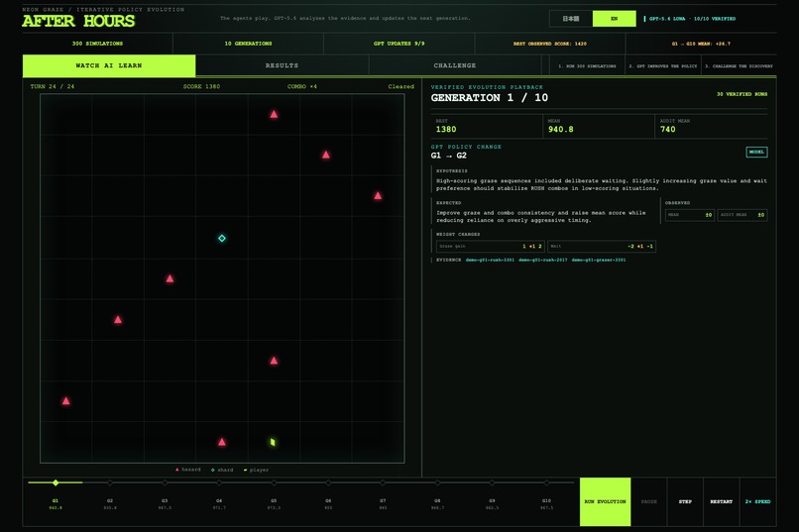Open evidence link demo-g01-grazer-3301

(x=598, y=260)
